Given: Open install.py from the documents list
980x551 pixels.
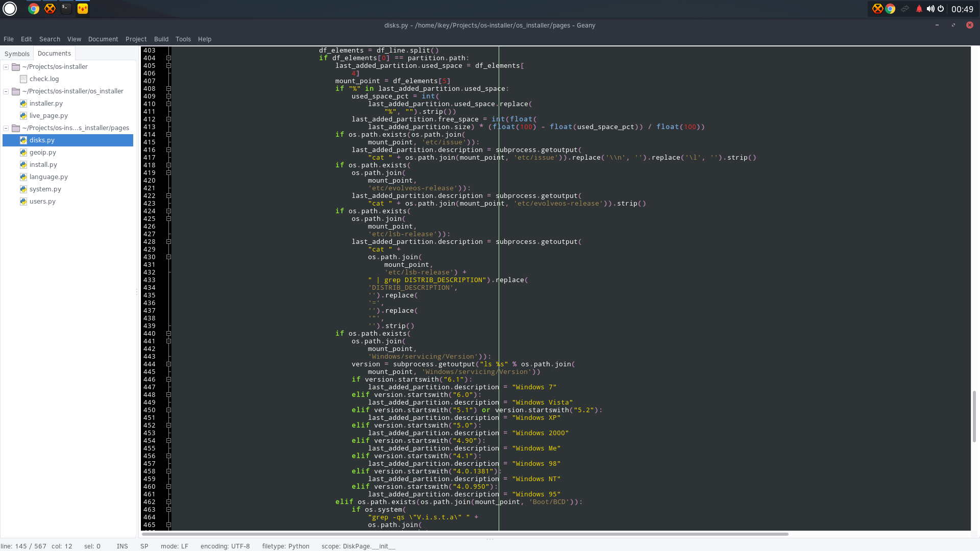Looking at the screenshot, I should point(43,165).
